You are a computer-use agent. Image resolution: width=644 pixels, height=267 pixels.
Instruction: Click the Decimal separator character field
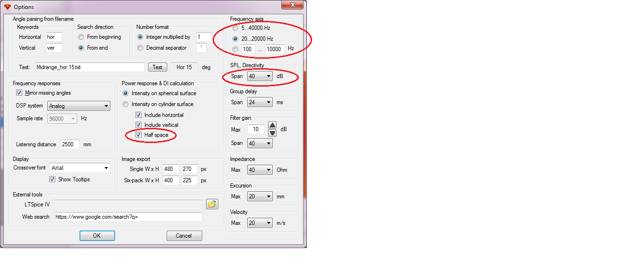point(201,48)
